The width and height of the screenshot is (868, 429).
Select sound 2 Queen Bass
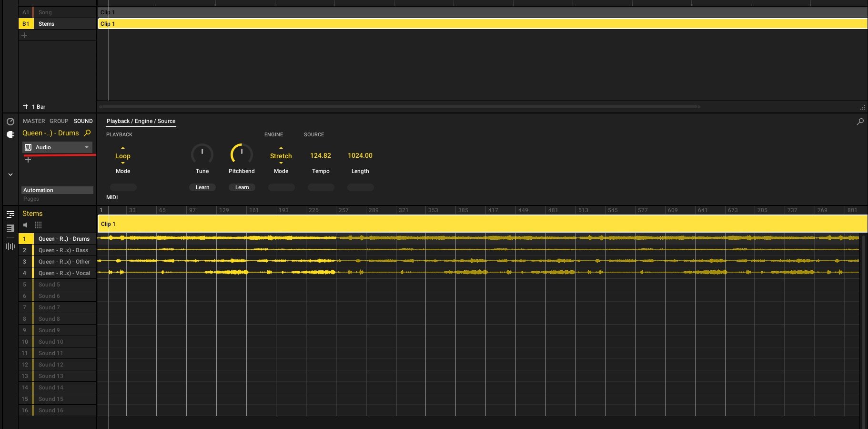click(x=57, y=250)
